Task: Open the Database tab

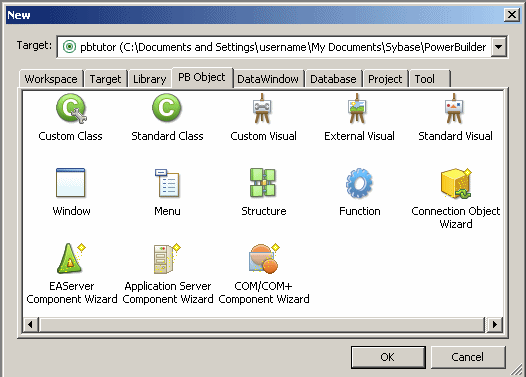Action: click(x=333, y=79)
